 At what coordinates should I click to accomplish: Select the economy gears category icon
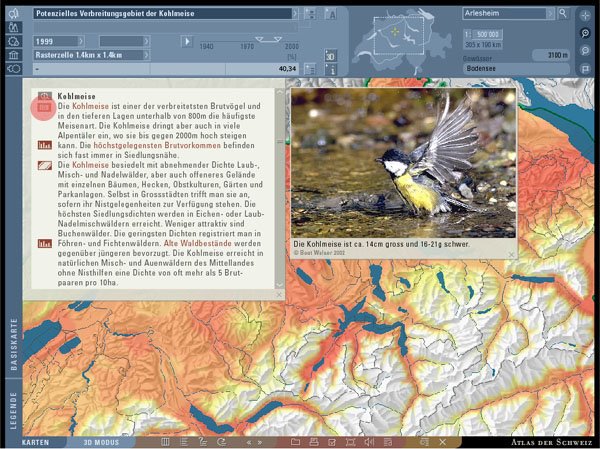pyautogui.click(x=14, y=41)
